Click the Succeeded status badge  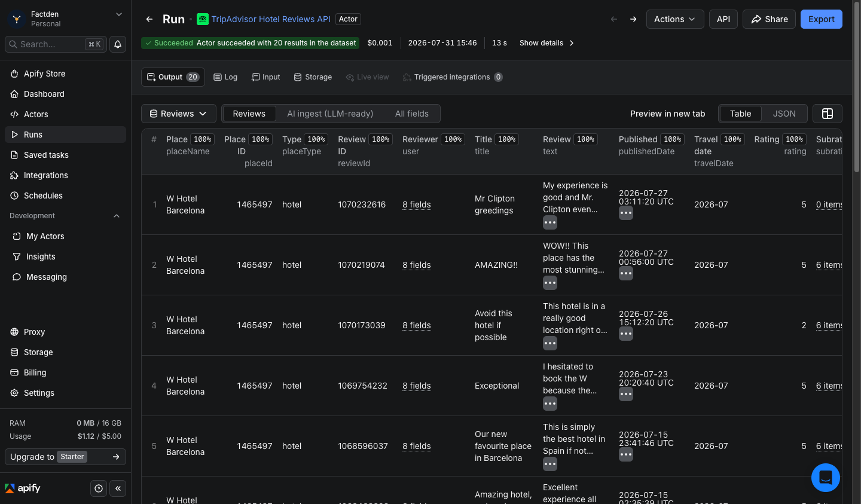(x=250, y=43)
